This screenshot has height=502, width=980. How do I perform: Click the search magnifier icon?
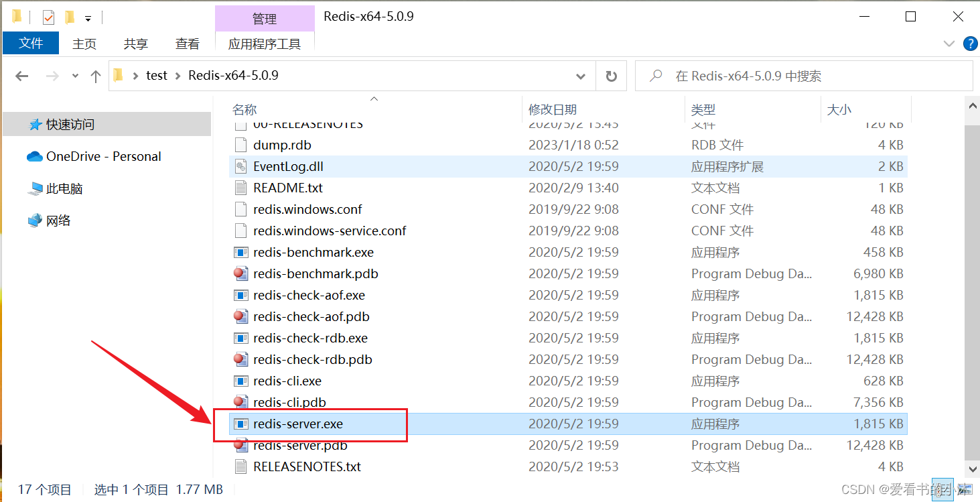(656, 76)
